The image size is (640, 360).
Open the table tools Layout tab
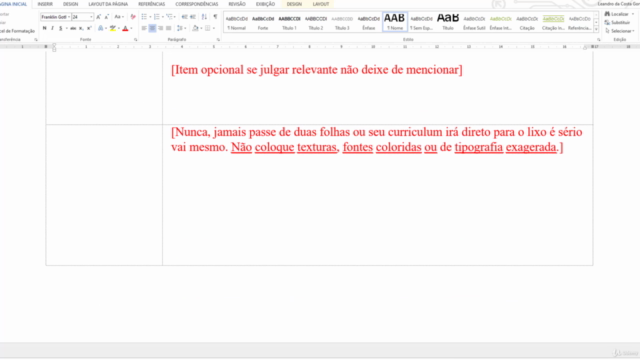coord(321,4)
